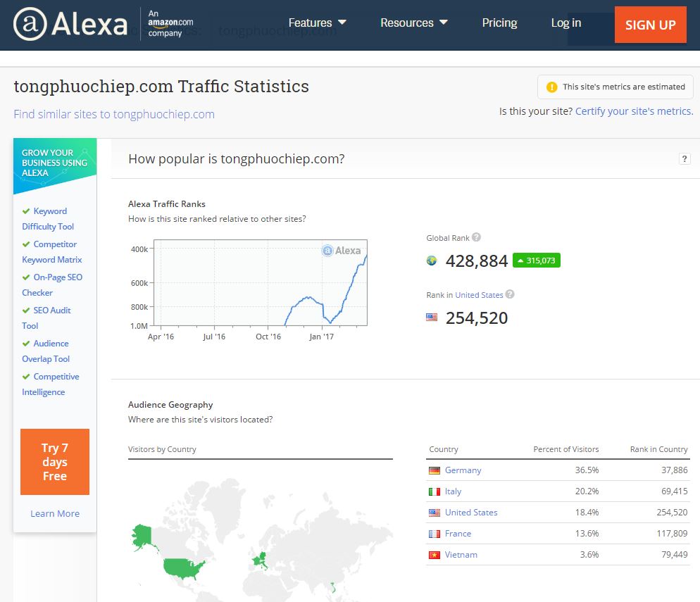
Task: Click the Grow Your Business Using Alexa banner
Action: tap(55, 165)
